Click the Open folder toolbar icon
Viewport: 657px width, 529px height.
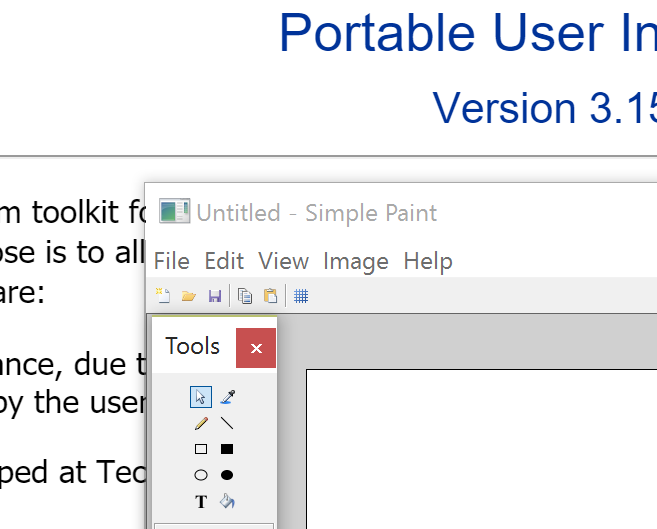(189, 296)
